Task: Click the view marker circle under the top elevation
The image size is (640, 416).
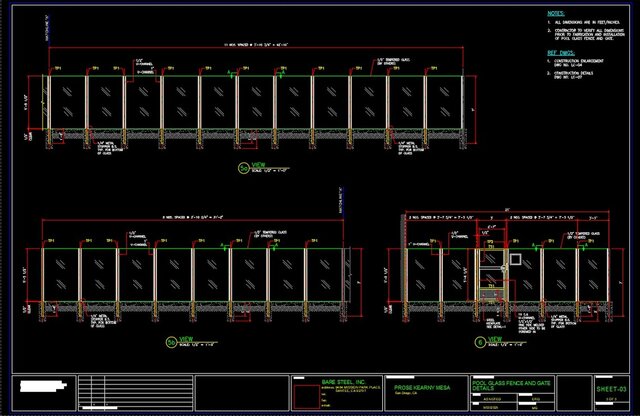Action: 243,166
